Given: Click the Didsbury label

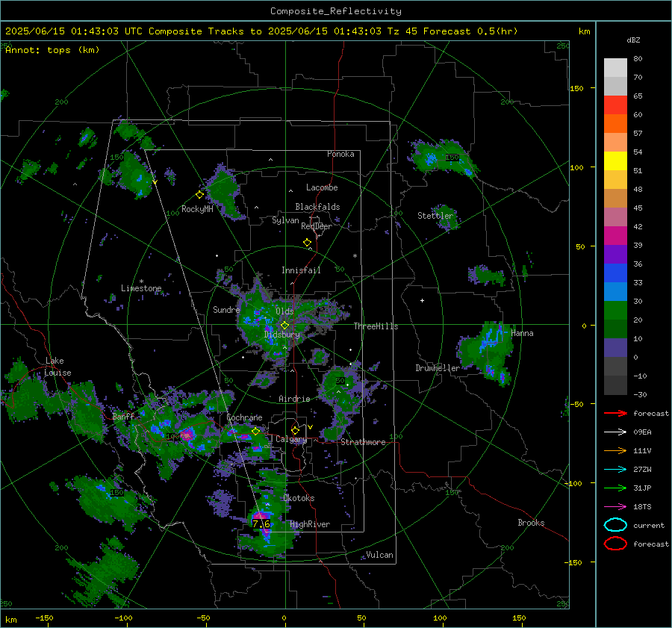Looking at the screenshot, I should (x=281, y=335).
